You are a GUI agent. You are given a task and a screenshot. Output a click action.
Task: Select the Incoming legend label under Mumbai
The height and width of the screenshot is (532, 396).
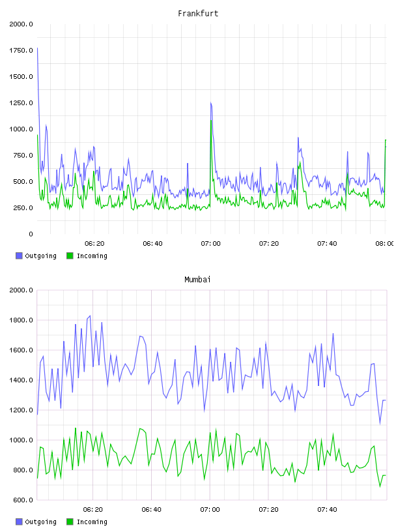point(92,522)
